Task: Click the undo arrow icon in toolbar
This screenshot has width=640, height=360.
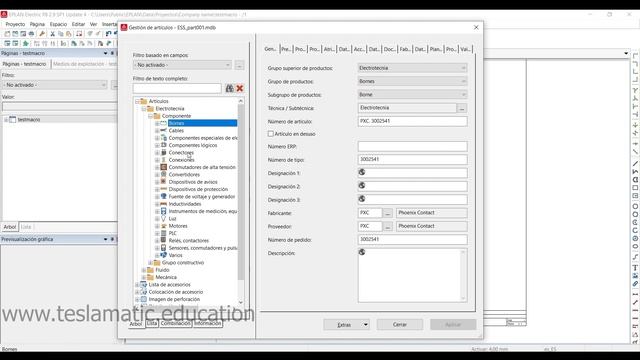Action: (x=108, y=34)
